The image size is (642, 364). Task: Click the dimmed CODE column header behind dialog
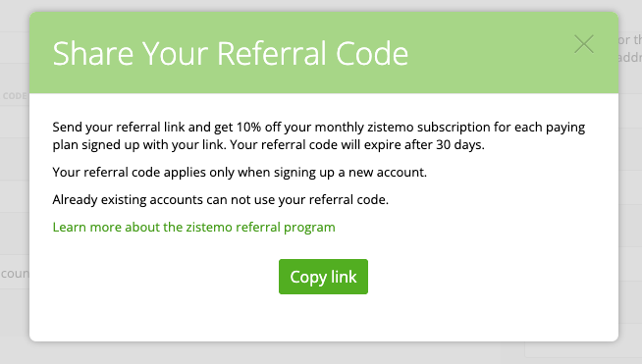point(15,96)
